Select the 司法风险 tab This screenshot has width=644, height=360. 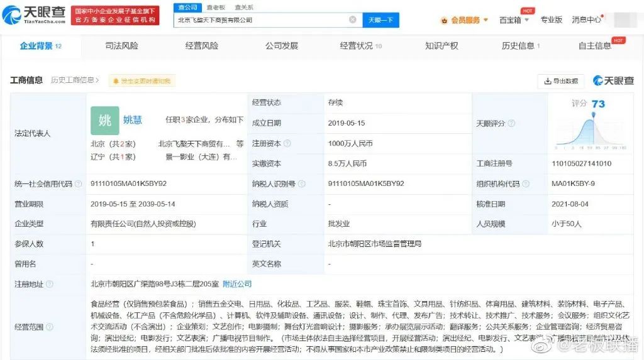pyautogui.click(x=121, y=46)
